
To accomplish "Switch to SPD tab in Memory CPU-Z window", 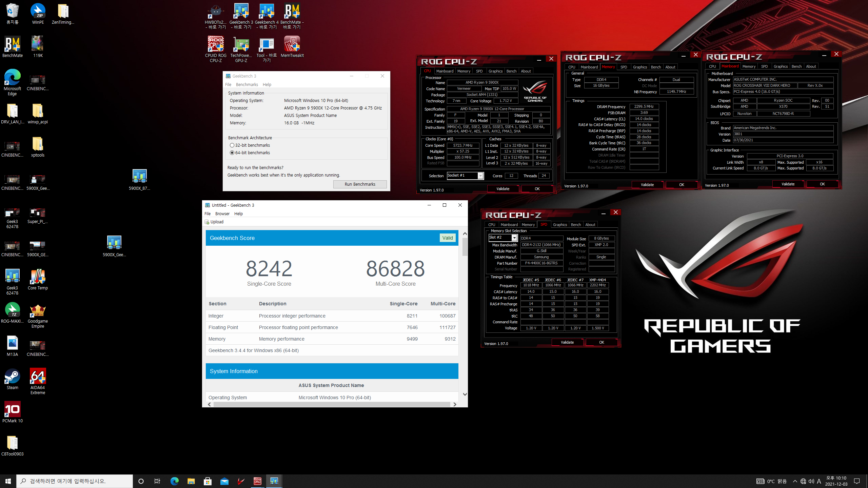I will click(624, 67).
